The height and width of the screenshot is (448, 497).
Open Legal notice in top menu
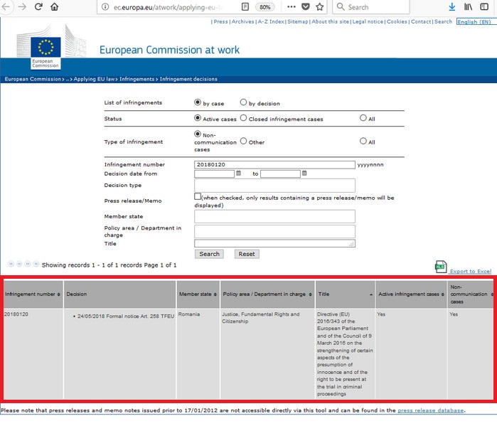[368, 21]
